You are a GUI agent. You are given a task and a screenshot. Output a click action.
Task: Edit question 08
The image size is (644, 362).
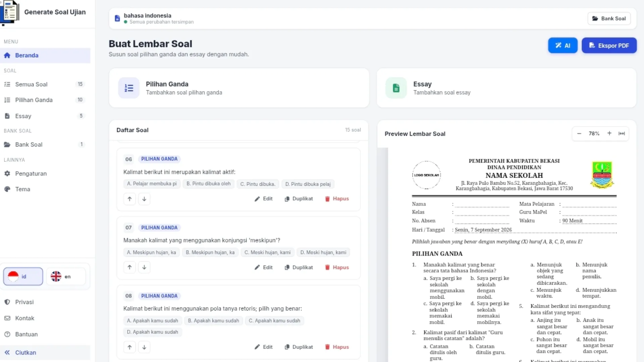(264, 347)
